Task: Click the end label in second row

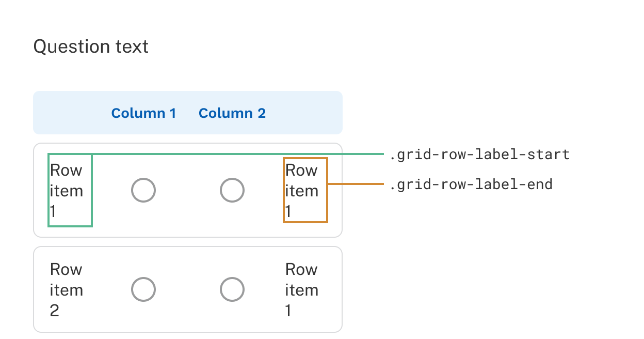Action: (302, 290)
